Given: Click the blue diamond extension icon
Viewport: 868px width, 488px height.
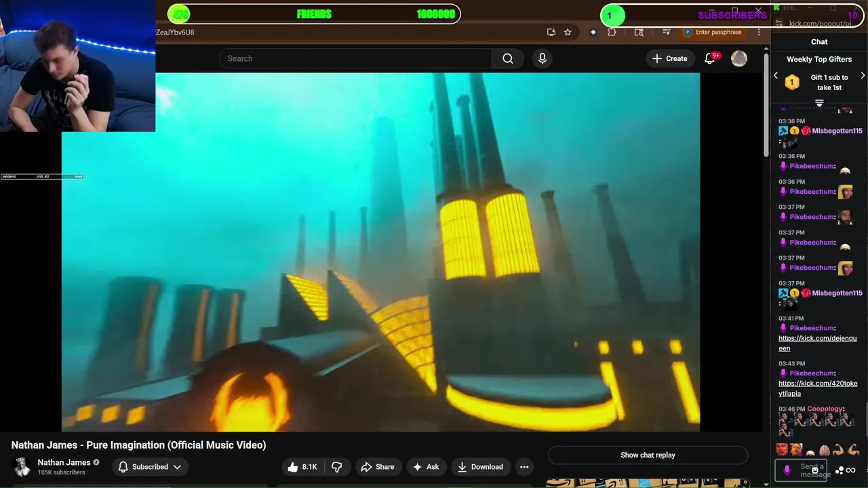Looking at the screenshot, I should point(593,32).
